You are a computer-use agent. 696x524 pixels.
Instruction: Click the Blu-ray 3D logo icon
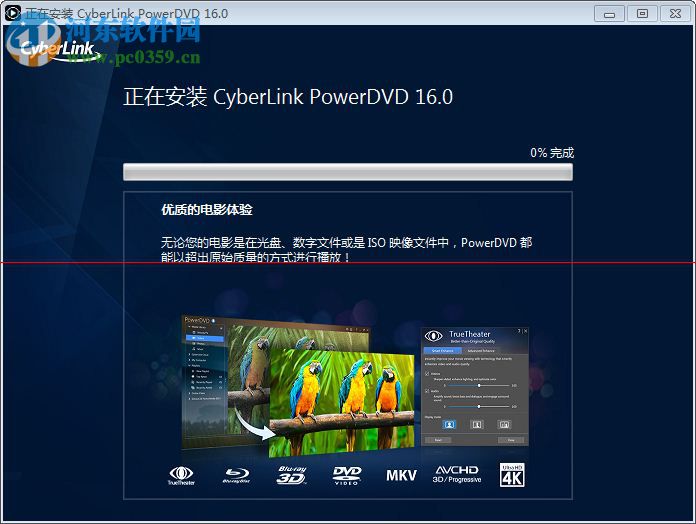(x=292, y=475)
